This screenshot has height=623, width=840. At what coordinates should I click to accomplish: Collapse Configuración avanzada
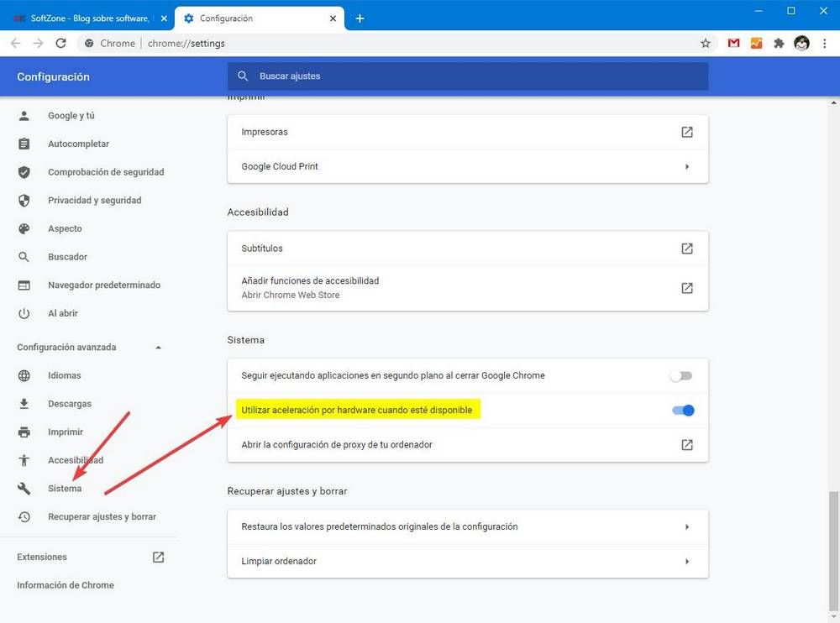coord(158,347)
